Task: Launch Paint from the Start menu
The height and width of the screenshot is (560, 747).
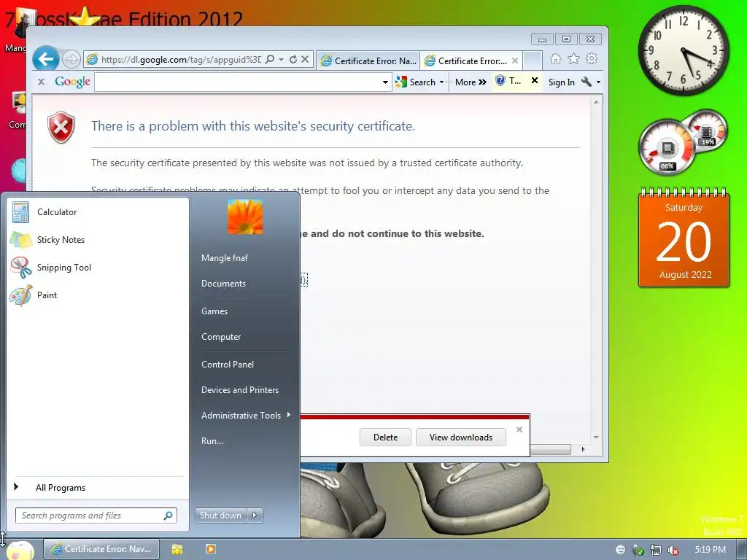Action: tap(98, 295)
